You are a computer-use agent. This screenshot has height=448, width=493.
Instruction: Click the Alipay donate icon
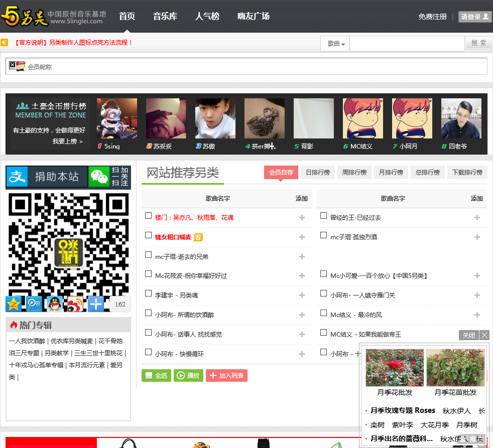pyautogui.click(x=17, y=177)
